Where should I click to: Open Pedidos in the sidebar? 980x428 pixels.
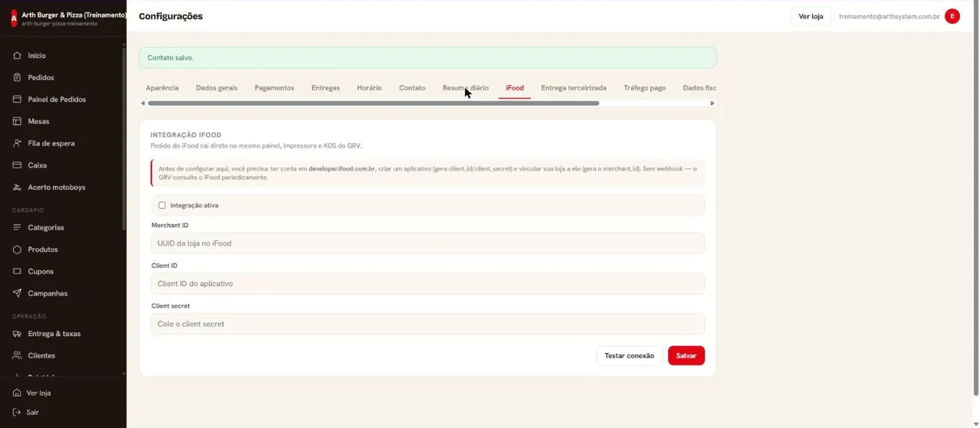point(41,77)
